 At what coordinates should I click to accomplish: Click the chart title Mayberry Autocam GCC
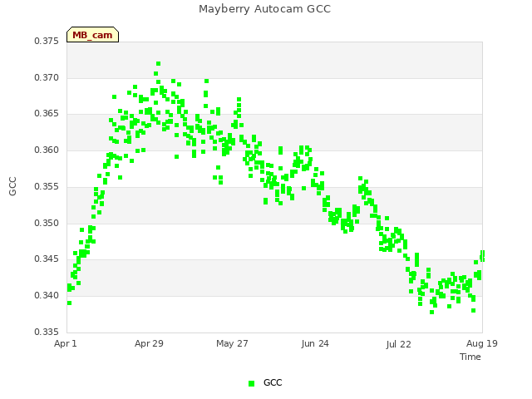tap(264, 9)
